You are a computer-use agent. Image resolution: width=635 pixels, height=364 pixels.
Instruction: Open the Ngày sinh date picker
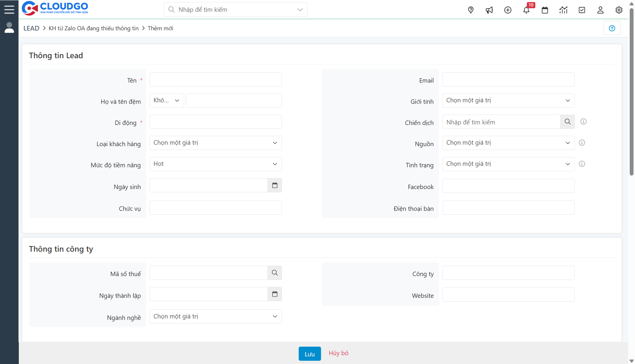click(275, 185)
